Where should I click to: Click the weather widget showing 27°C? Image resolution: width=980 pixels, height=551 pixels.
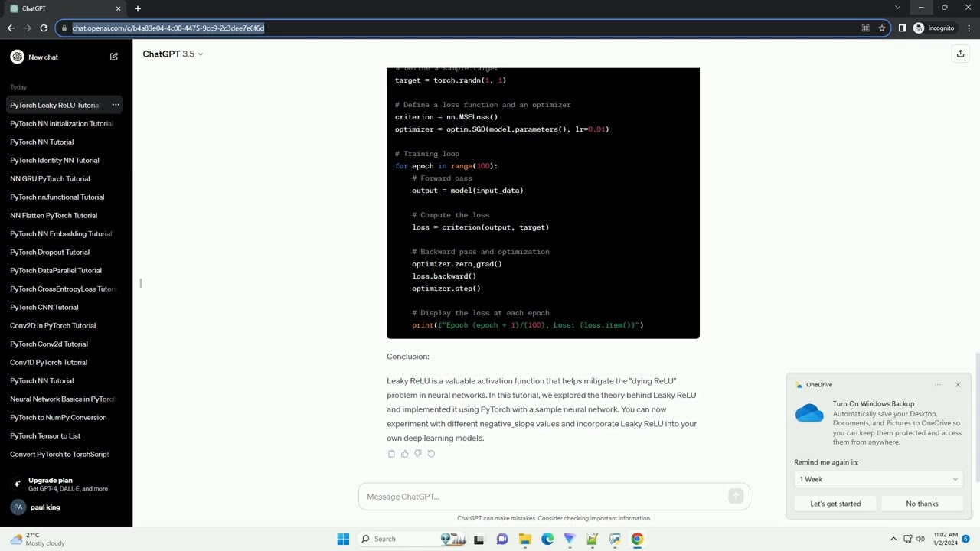[x=38, y=539]
